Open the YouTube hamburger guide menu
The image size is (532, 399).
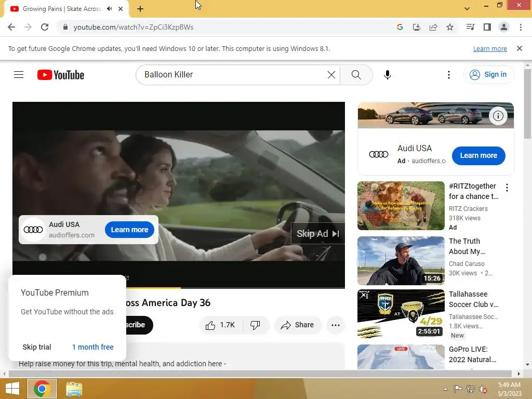pyautogui.click(x=19, y=75)
